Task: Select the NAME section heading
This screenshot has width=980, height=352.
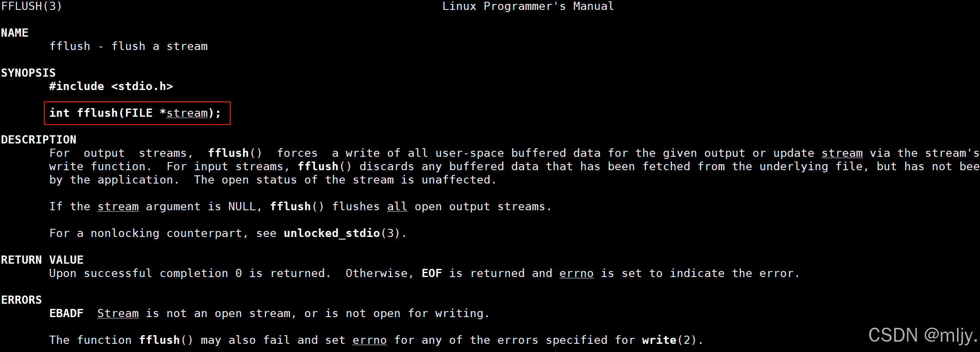Action: 15,33
